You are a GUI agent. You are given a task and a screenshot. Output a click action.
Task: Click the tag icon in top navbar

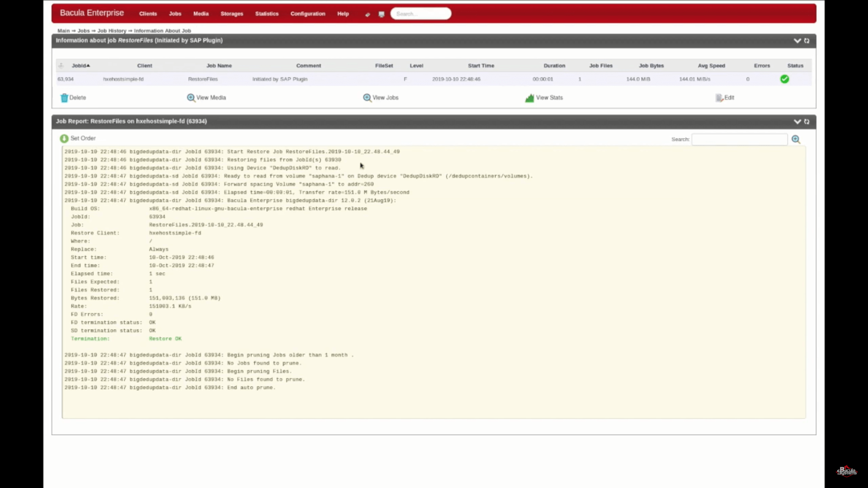(368, 14)
